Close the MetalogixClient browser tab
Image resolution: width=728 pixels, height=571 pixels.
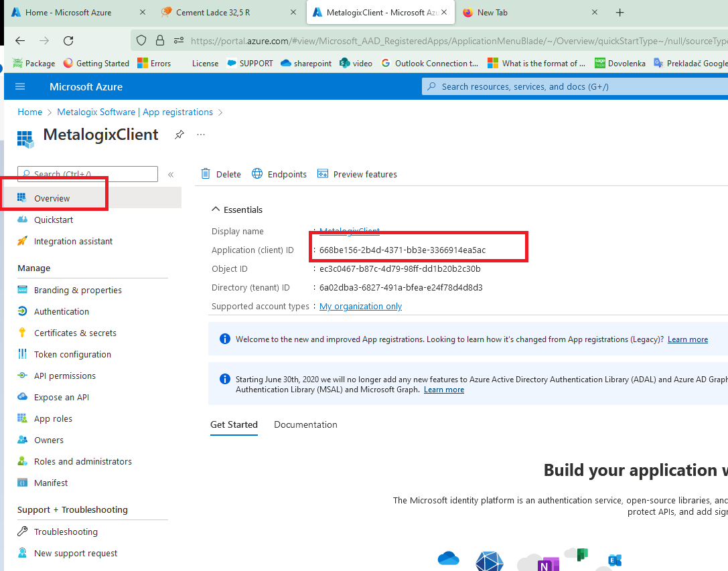coord(444,13)
